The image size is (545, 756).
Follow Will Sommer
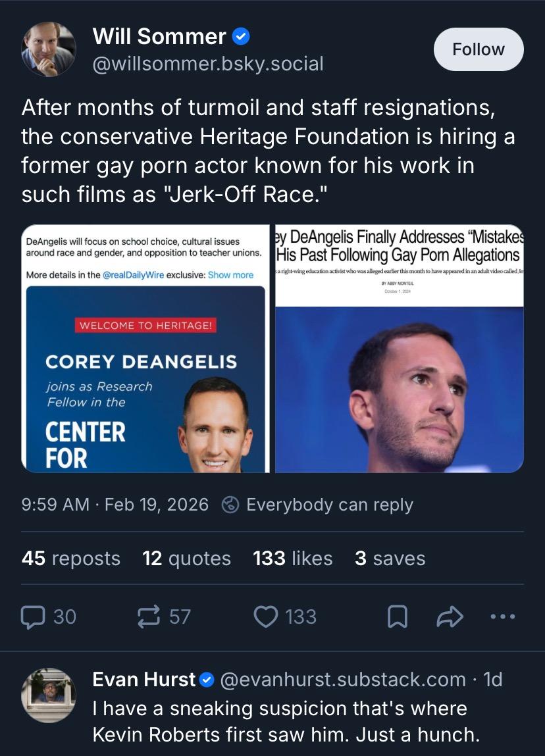click(x=479, y=49)
